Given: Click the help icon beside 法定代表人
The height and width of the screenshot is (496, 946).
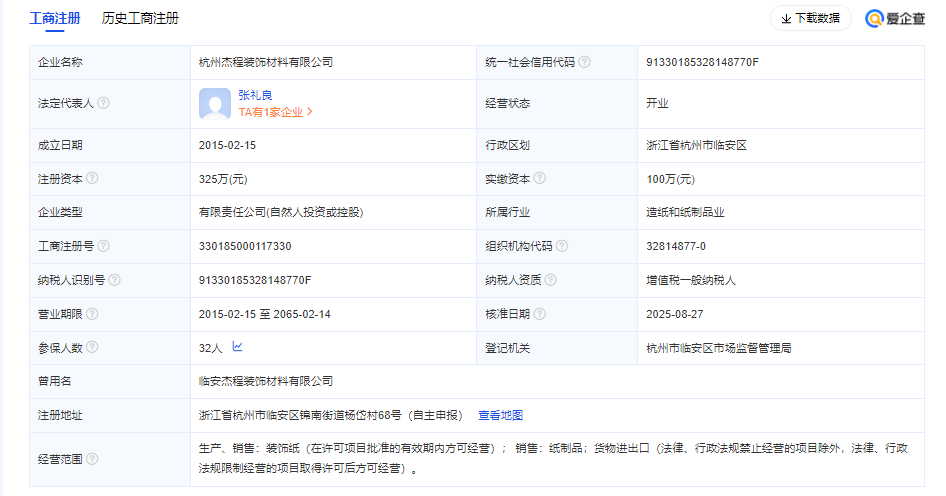Looking at the screenshot, I should pos(104,103).
